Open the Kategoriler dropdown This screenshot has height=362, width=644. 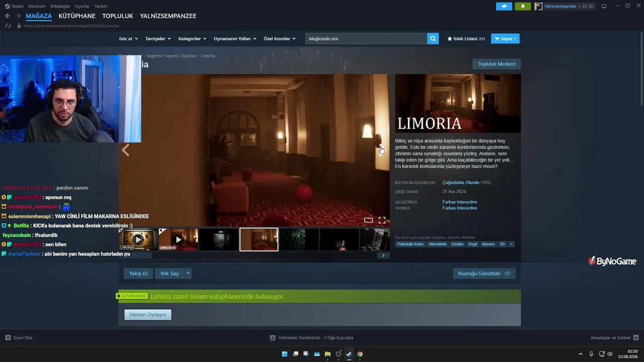(x=192, y=39)
